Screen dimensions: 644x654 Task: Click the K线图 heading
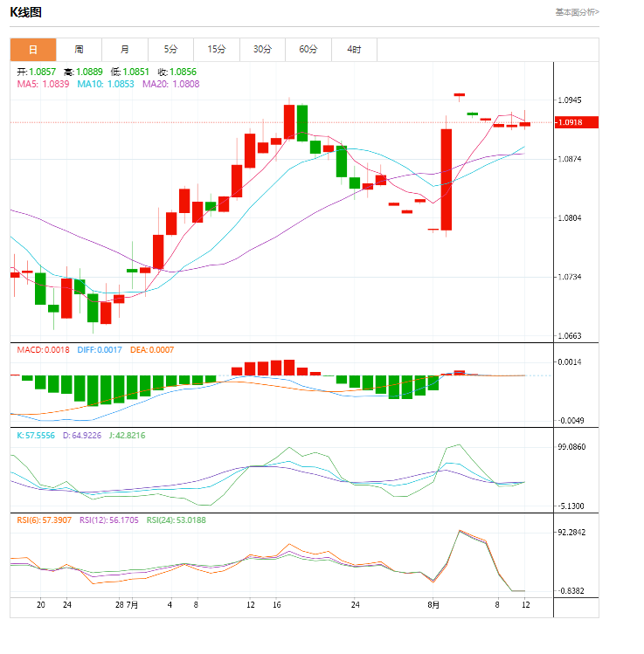point(26,12)
